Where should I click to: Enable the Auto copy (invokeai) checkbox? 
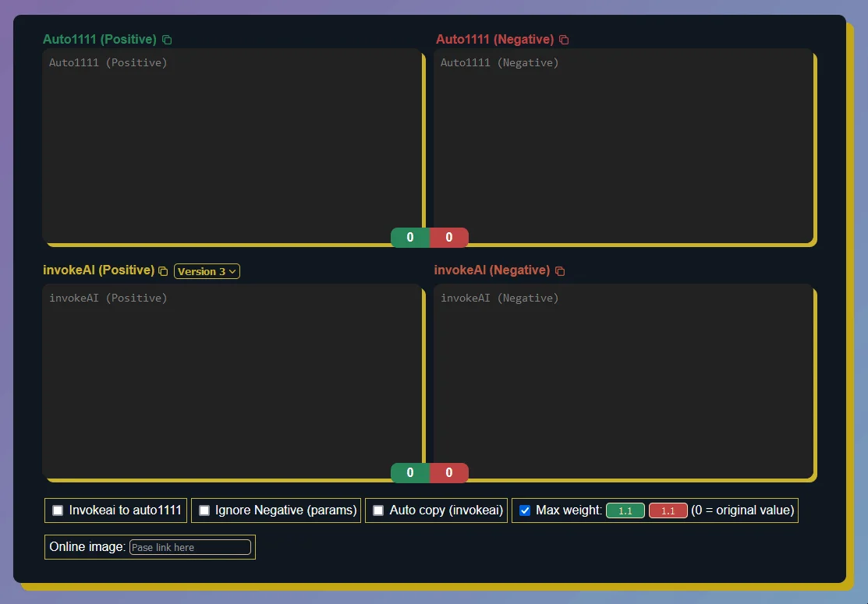[378, 510]
